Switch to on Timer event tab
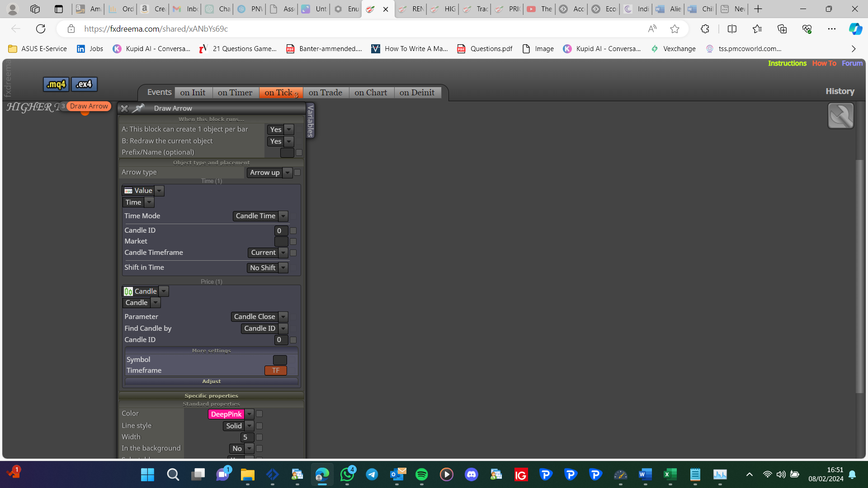This screenshot has height=488, width=868. 235,93
